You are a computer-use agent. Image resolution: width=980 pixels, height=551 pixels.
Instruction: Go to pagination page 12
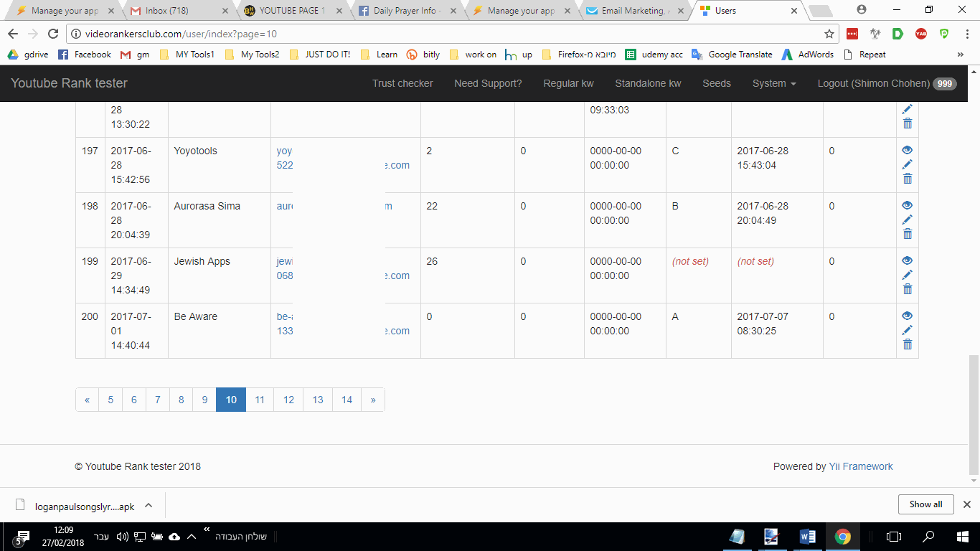288,400
